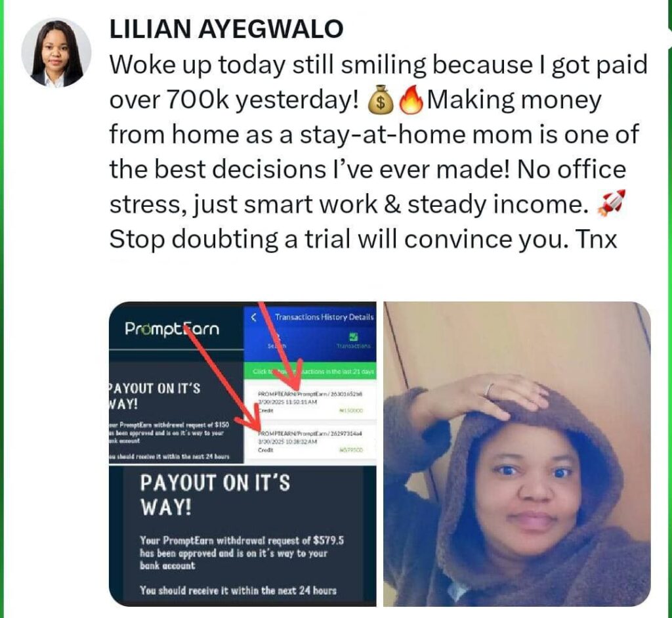
Task: Select the 10:38 AM Credit transaction entry
Action: click(x=310, y=441)
